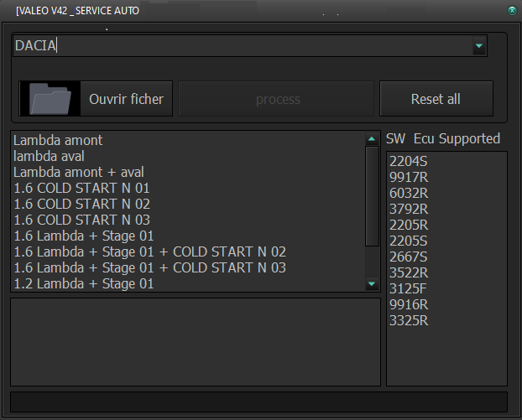Select the lambda aval option
Screen dimensions: 522x420
click(x=49, y=156)
